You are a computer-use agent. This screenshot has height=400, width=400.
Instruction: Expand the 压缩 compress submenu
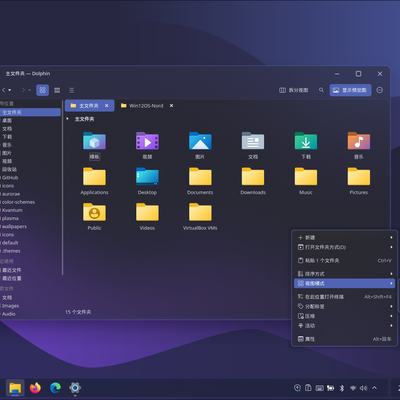pyautogui.click(x=345, y=316)
